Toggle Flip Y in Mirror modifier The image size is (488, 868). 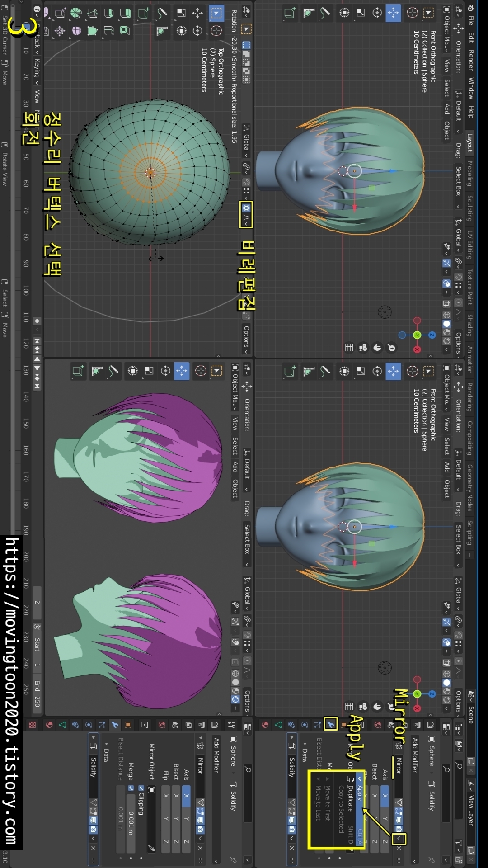point(166,819)
